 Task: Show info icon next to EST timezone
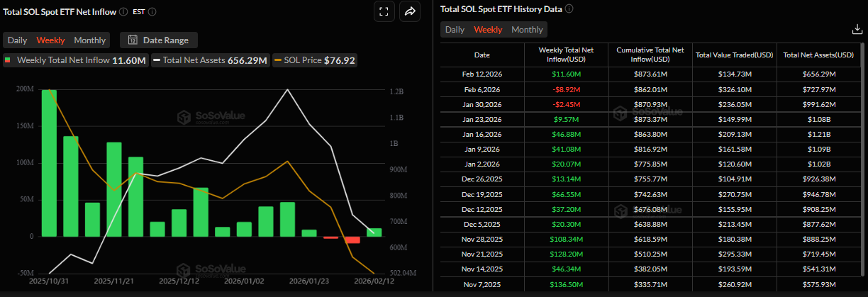point(152,11)
